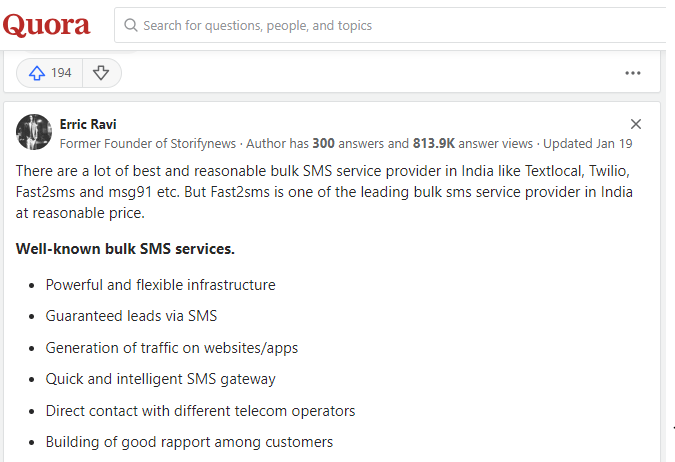
Task: Click the Quora logo
Action: pos(46,25)
